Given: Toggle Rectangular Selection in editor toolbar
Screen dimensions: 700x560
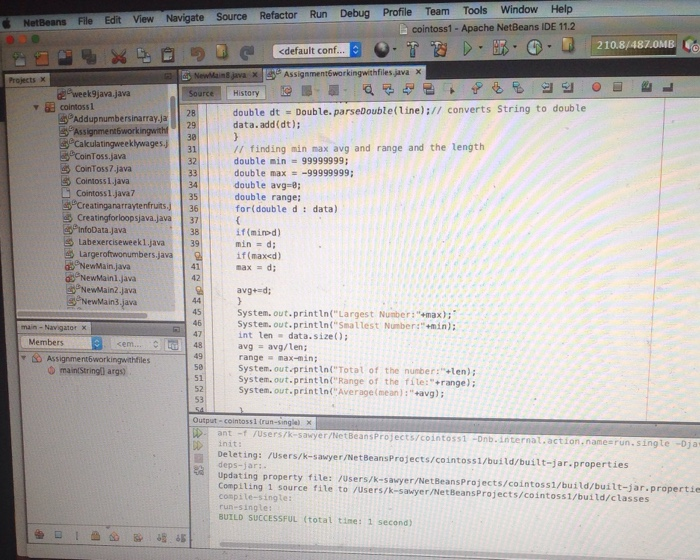Looking at the screenshot, I should tap(451, 89).
